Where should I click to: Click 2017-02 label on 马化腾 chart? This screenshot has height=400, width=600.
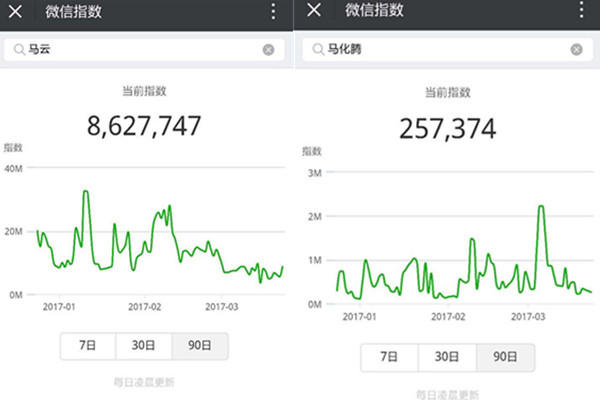click(448, 317)
